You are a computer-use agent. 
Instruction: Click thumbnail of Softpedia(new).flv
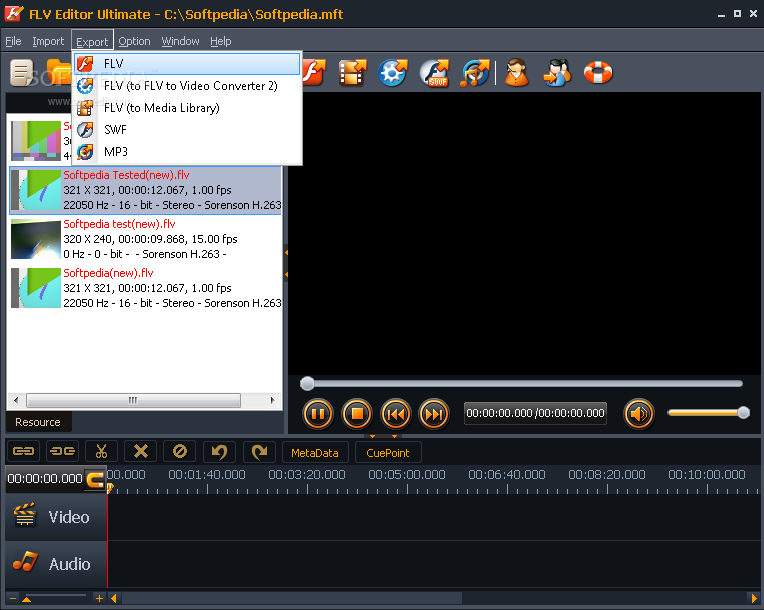pos(36,288)
